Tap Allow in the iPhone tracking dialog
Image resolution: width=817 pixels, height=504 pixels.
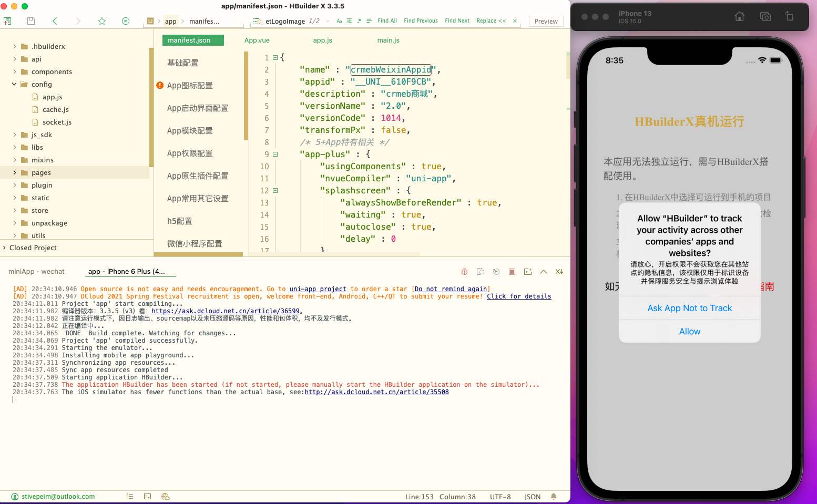pos(689,331)
